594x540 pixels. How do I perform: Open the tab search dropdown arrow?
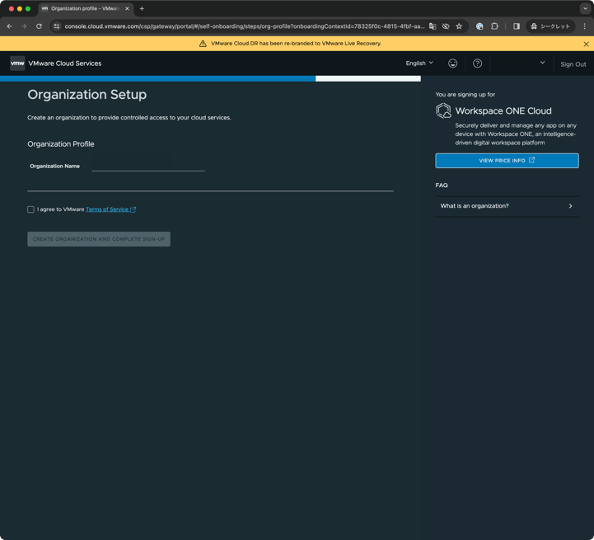[585, 8]
